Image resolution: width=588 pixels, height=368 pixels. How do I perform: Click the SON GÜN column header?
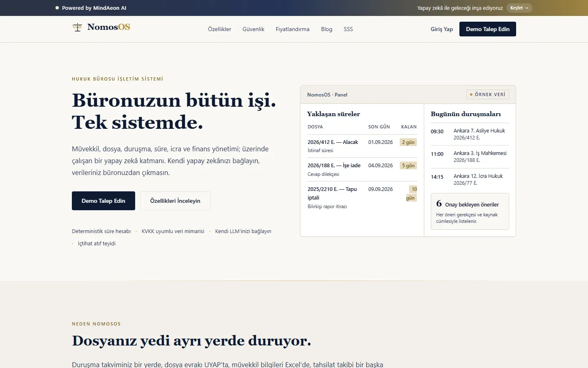pos(379,127)
